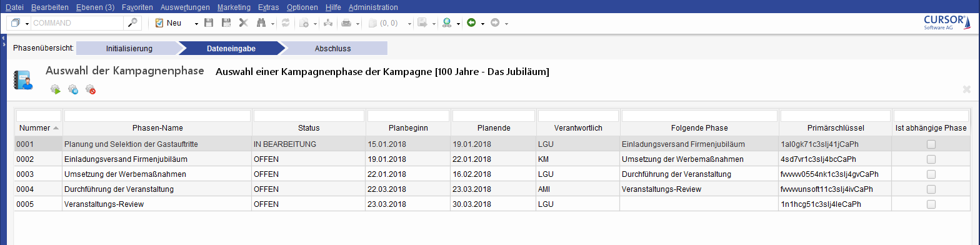Expand the Neu dropdown arrow

pos(196,24)
